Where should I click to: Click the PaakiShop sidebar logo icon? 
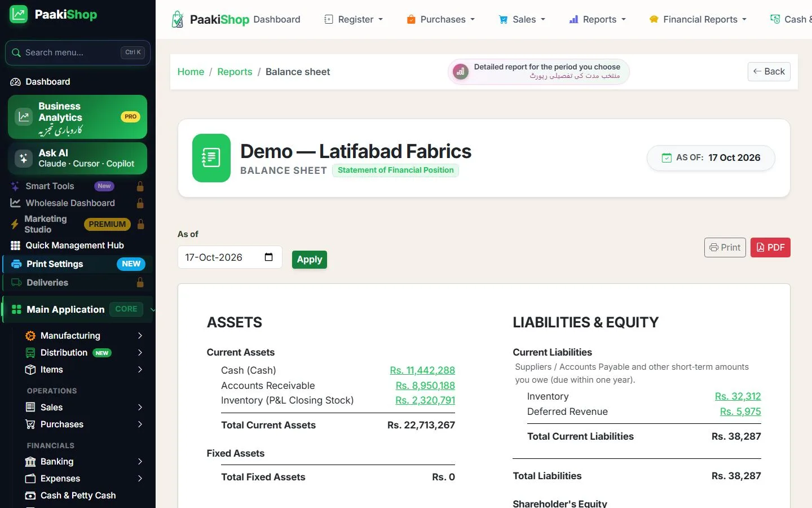pyautogui.click(x=19, y=14)
